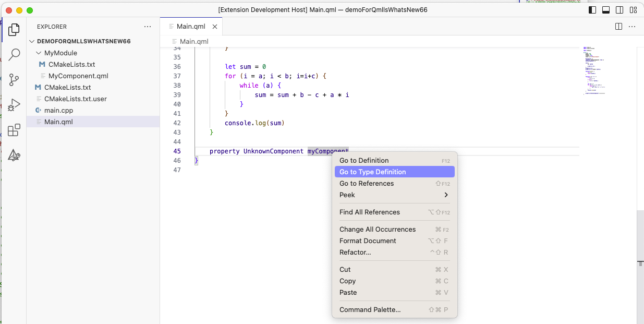Open editor more actions menu

pyautogui.click(x=632, y=27)
